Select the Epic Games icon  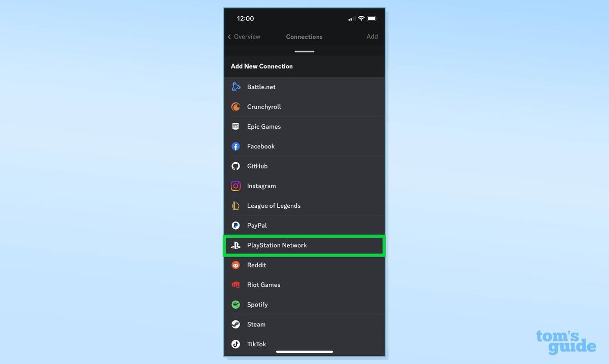pyautogui.click(x=235, y=126)
